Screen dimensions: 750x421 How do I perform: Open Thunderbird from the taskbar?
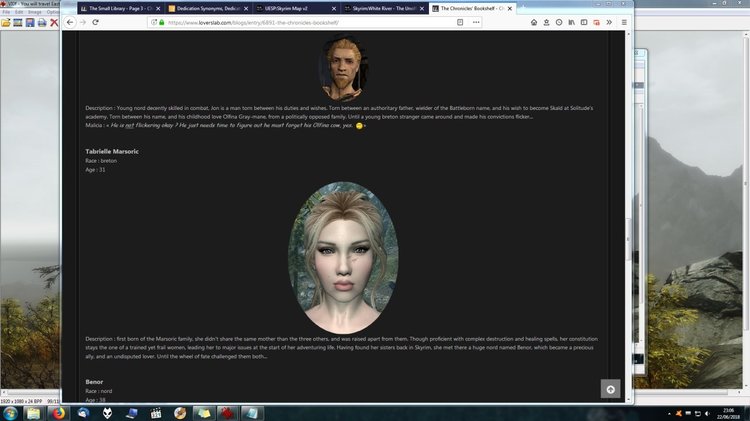point(83,413)
